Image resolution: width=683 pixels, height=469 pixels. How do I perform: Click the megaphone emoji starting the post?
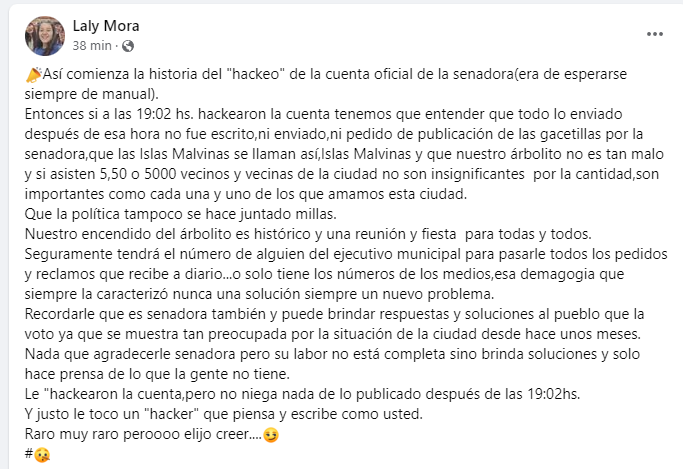pos(33,74)
